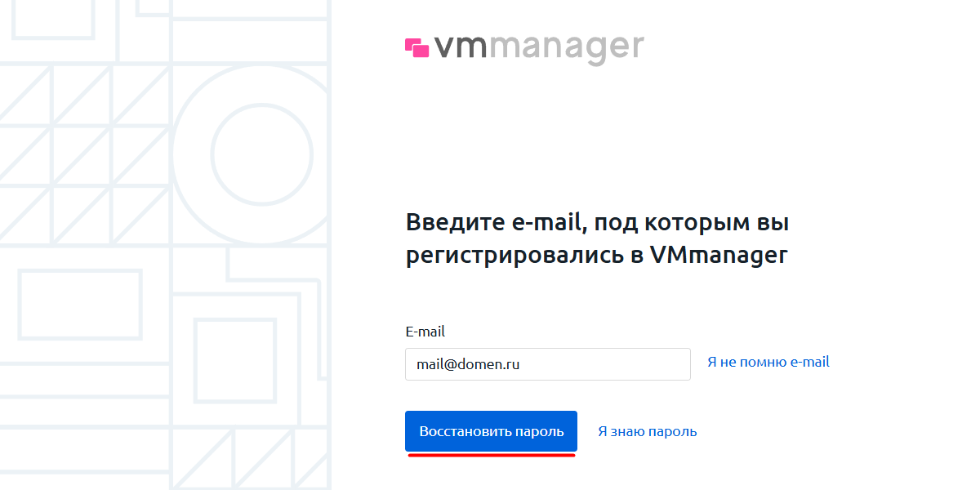The height and width of the screenshot is (490, 980).
Task: Click the dark "vm" part of the logo
Action: pyautogui.click(x=461, y=47)
